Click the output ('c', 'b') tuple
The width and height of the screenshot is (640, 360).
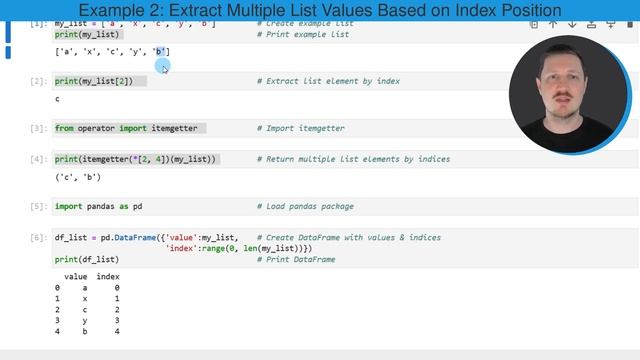78,177
